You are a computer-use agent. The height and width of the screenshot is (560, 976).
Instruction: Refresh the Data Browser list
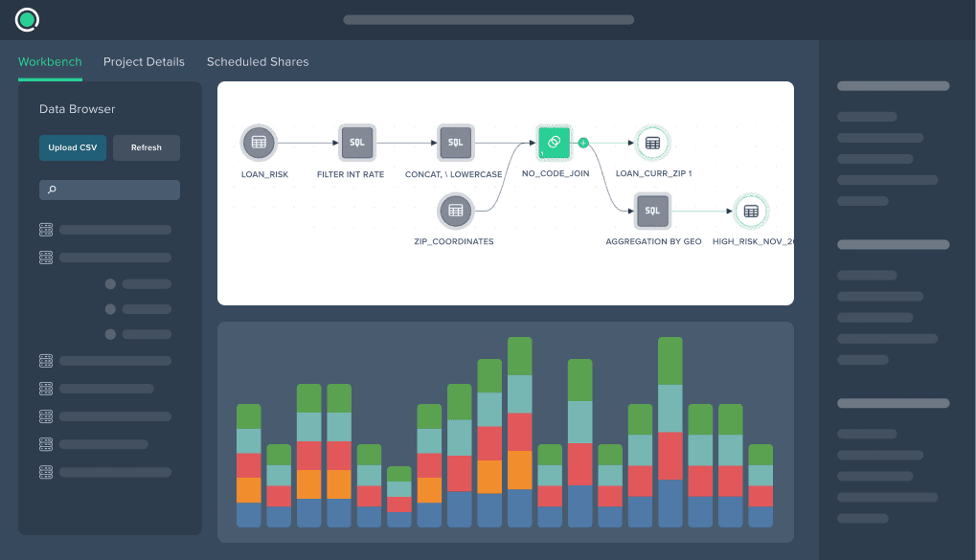(146, 147)
